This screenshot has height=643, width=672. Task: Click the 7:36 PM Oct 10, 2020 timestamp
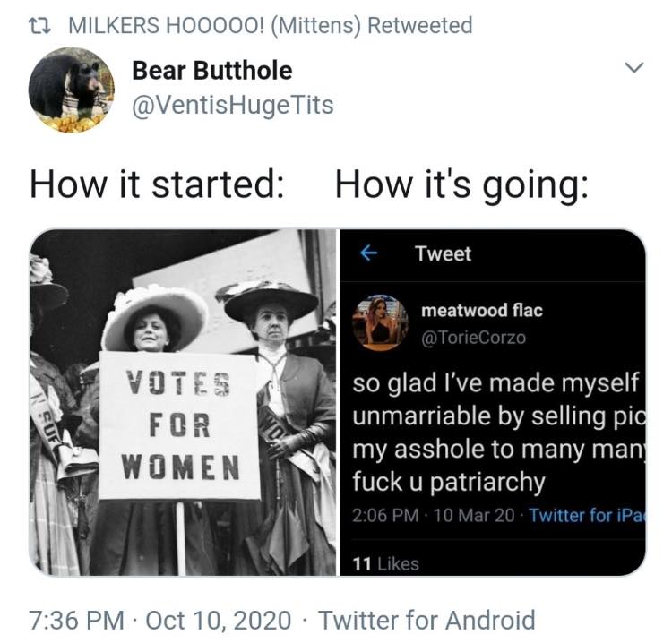[x=160, y=620]
